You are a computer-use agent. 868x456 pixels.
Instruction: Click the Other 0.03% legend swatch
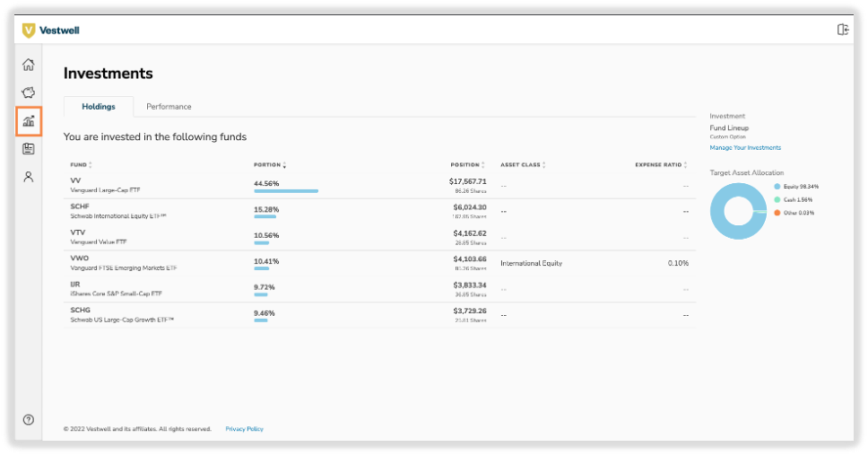(x=777, y=213)
